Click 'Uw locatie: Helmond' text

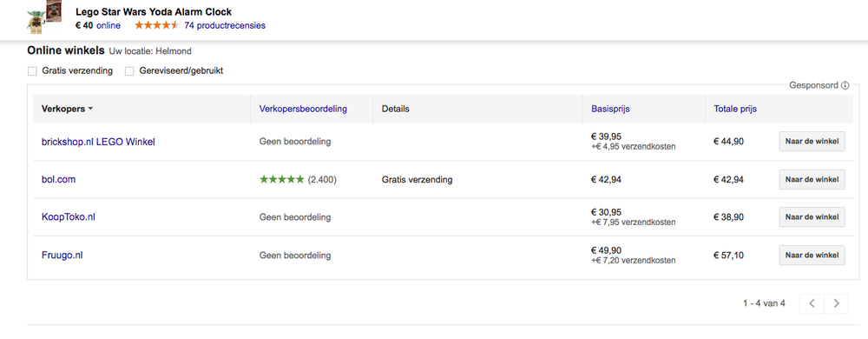150,51
